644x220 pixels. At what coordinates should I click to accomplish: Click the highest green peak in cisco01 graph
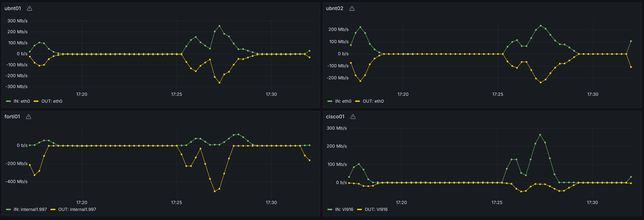540,135
